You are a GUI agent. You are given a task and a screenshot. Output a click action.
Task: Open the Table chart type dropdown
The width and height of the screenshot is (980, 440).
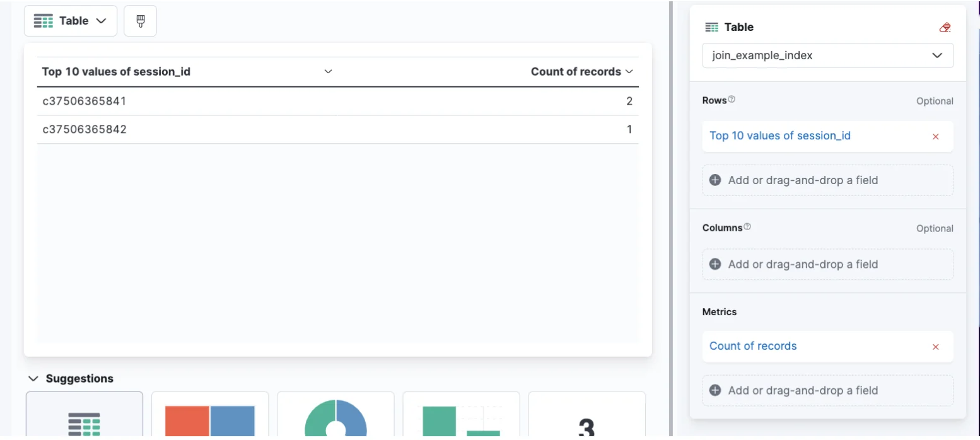click(70, 21)
